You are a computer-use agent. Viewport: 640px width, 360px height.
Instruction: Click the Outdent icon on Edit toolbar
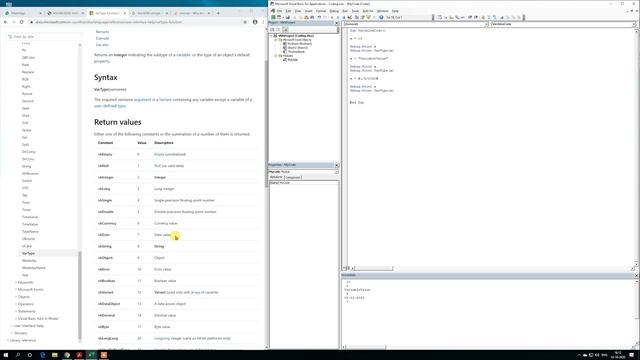476,18
